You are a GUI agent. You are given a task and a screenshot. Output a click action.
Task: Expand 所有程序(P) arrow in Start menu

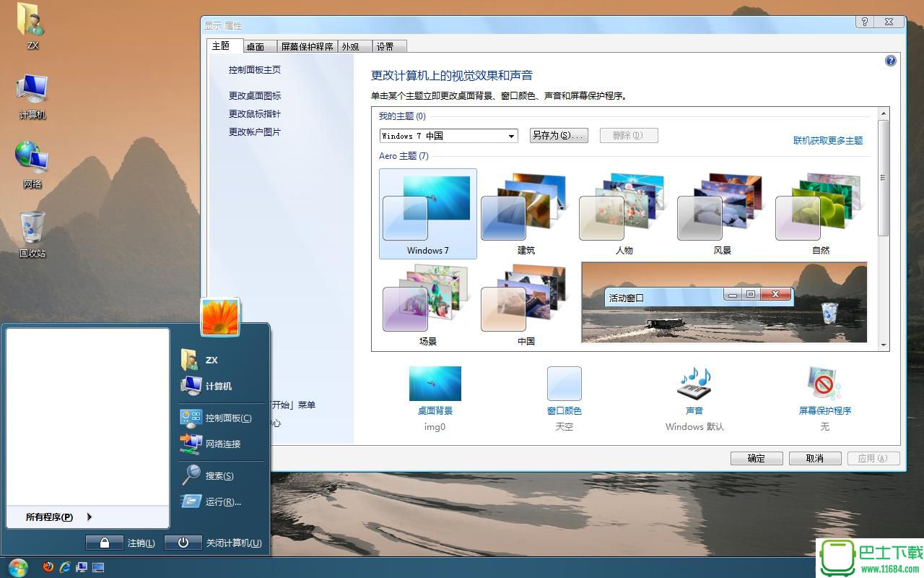coord(90,517)
